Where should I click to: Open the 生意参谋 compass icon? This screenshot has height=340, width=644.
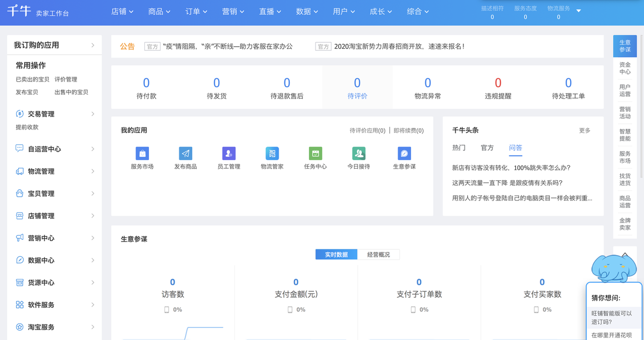coord(404,154)
